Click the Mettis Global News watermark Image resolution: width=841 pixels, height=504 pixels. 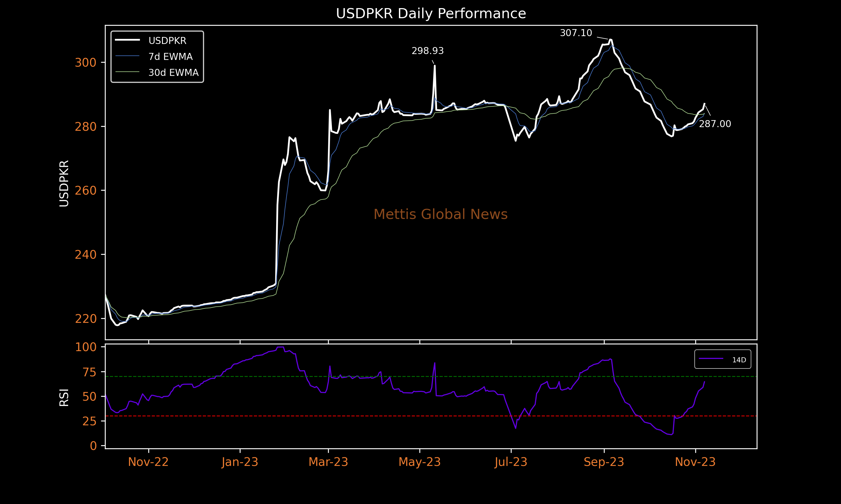click(441, 214)
